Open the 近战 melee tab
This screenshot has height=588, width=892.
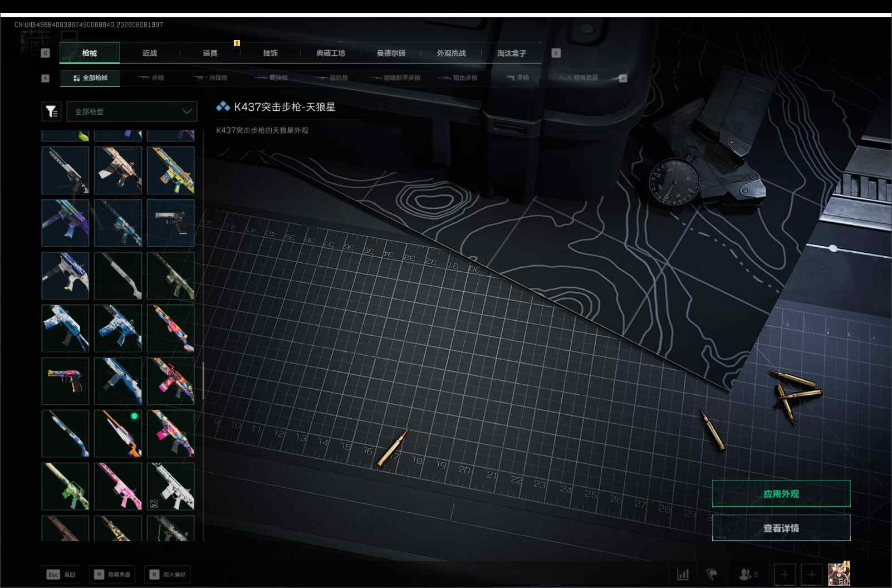tap(150, 53)
